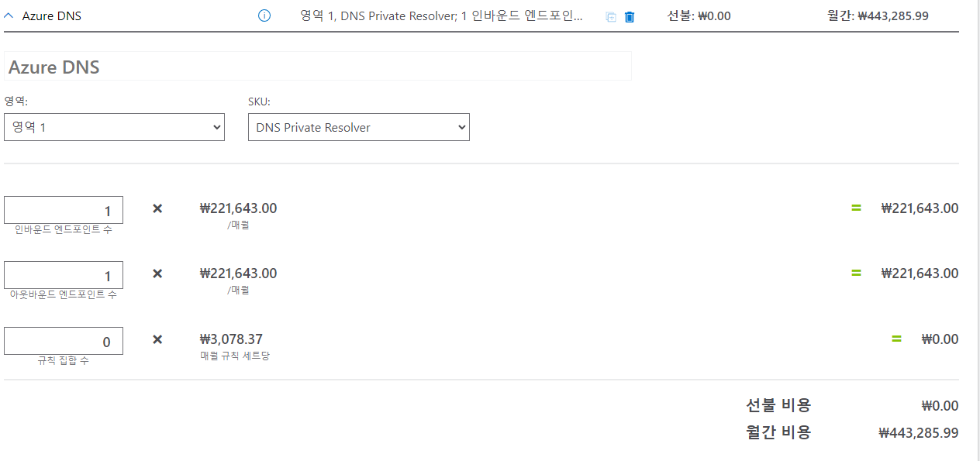
Task: Select the ₩3,078.37 rule set price
Action: (x=231, y=339)
